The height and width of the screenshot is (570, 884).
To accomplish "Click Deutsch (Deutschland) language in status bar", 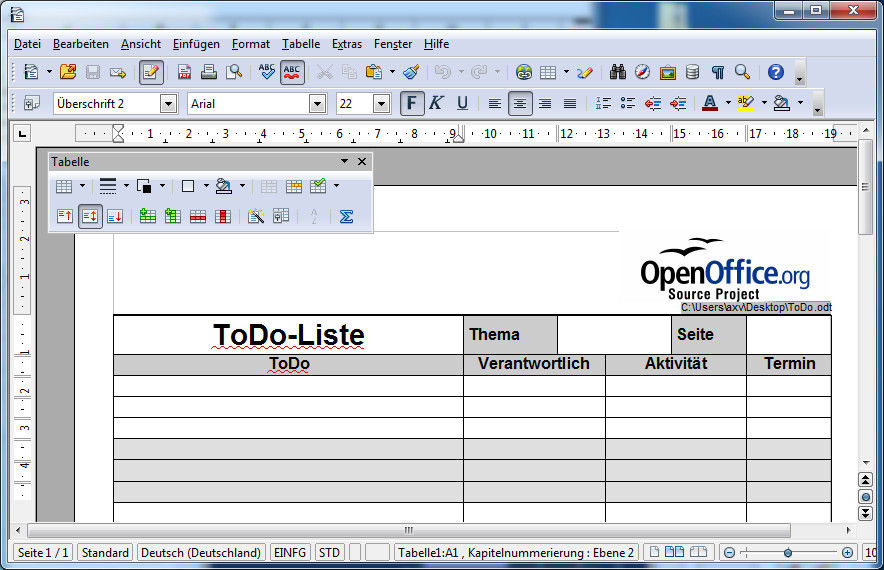I will 201,553.
